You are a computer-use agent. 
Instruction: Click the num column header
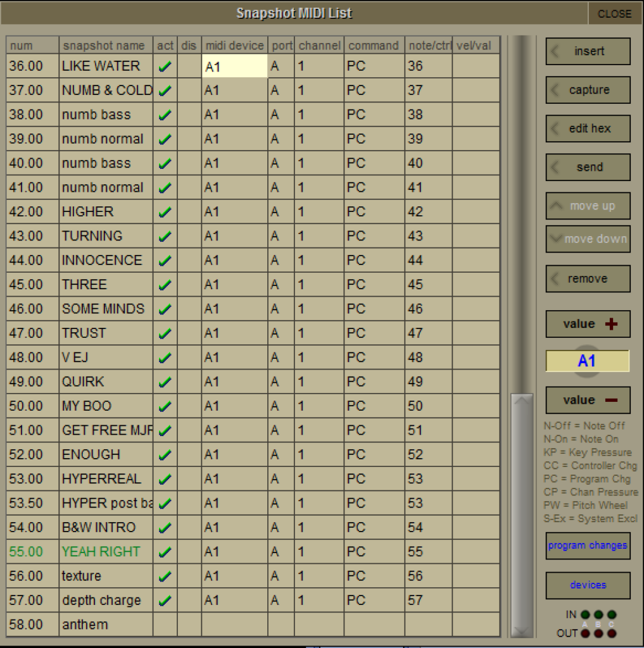(x=32, y=45)
